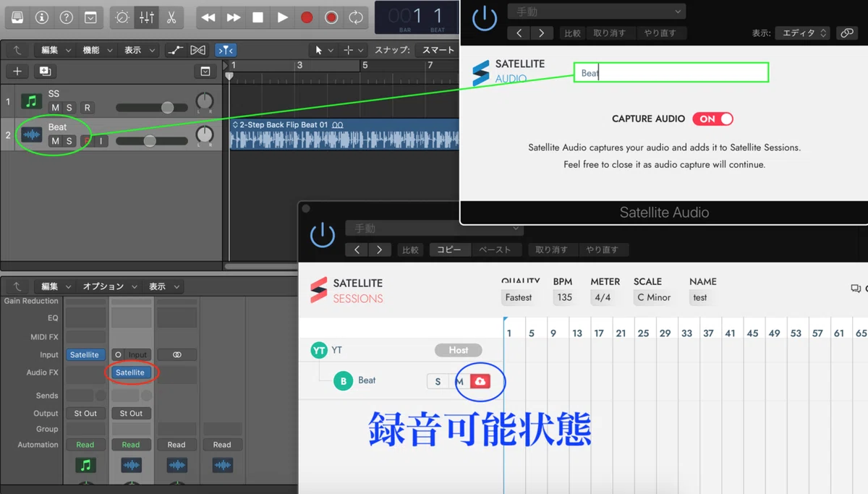Open the green Read automation on first channel
The width and height of the screenshot is (868, 494).
(85, 445)
